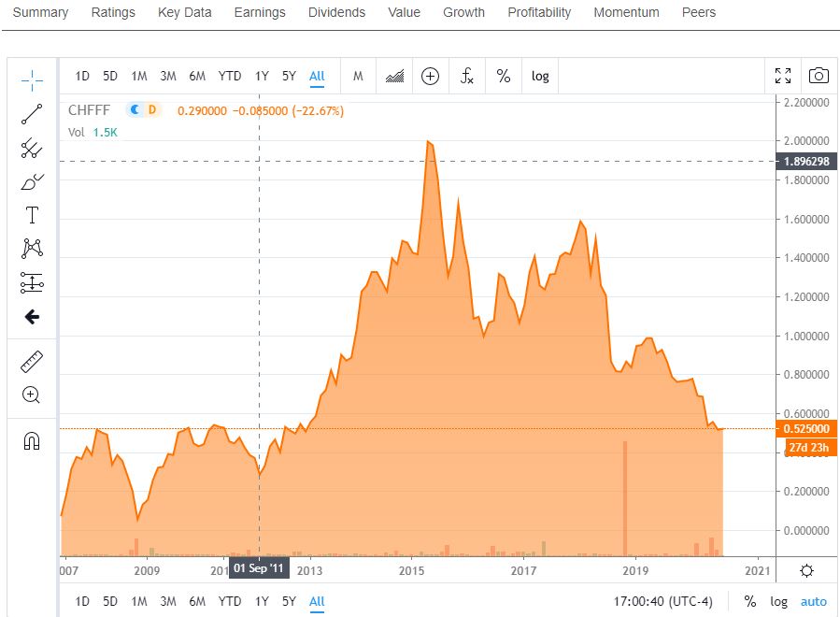The height and width of the screenshot is (617, 840).
Task: Select the Text annotation tool
Action: click(x=31, y=214)
